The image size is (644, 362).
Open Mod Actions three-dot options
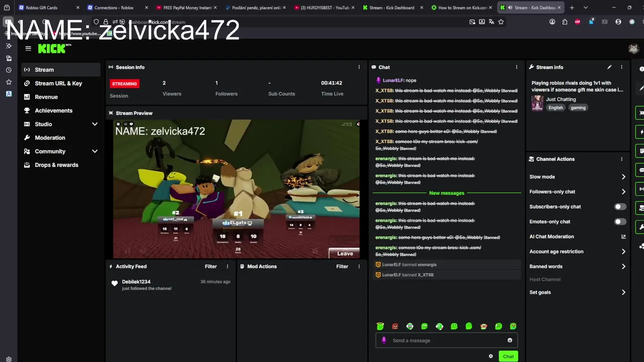coord(359,266)
